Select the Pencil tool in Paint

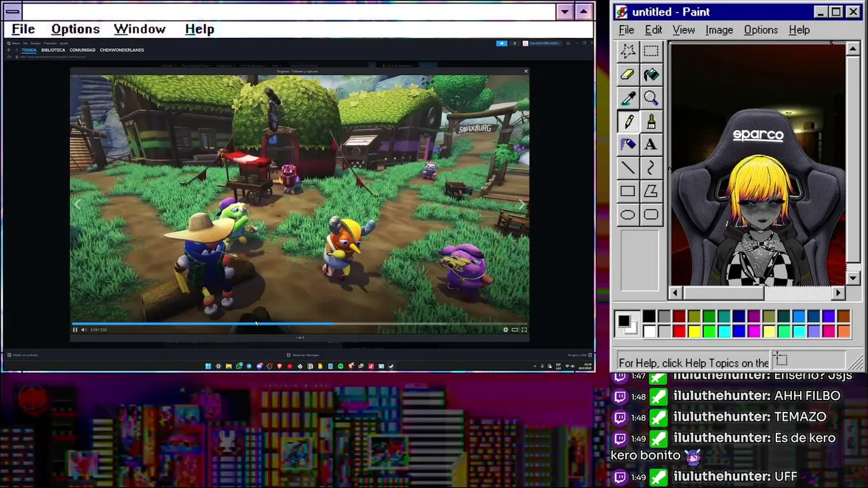627,121
